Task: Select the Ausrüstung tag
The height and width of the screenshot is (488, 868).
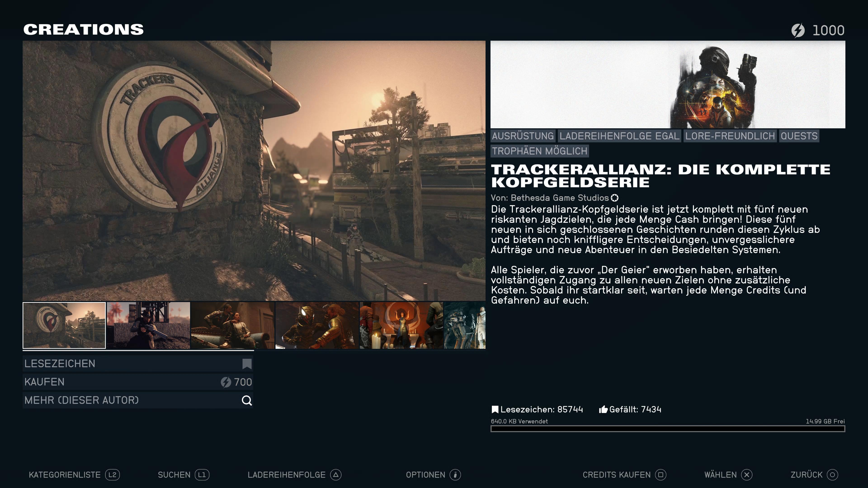Action: (523, 136)
